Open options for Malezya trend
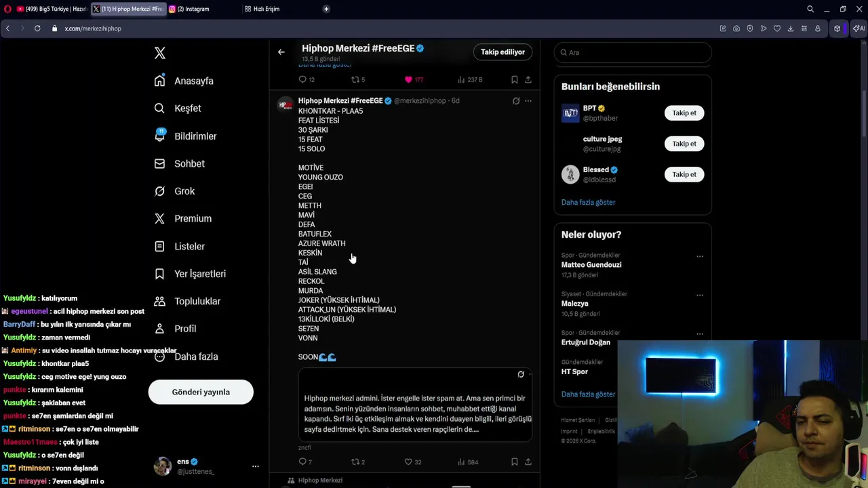 tap(700, 295)
